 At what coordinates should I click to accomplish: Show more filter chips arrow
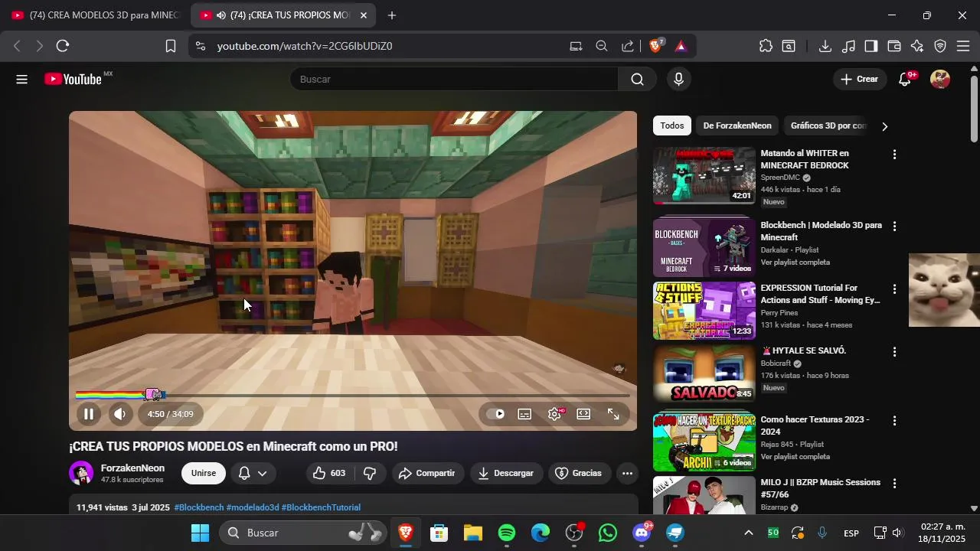point(884,126)
